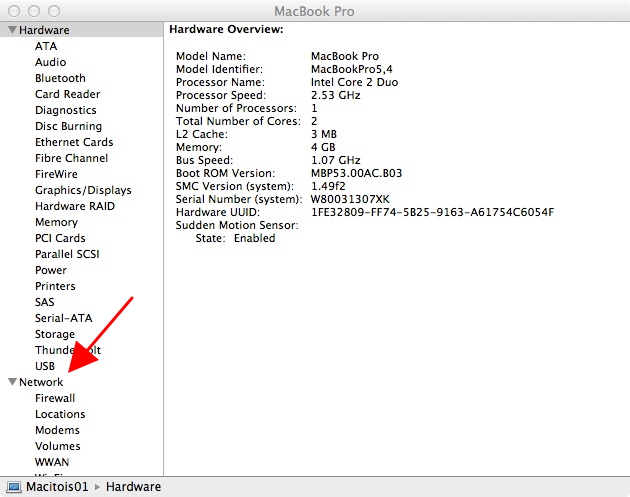This screenshot has height=497, width=630.
Task: Click the L2 Cache value 3 MB
Action: point(324,134)
